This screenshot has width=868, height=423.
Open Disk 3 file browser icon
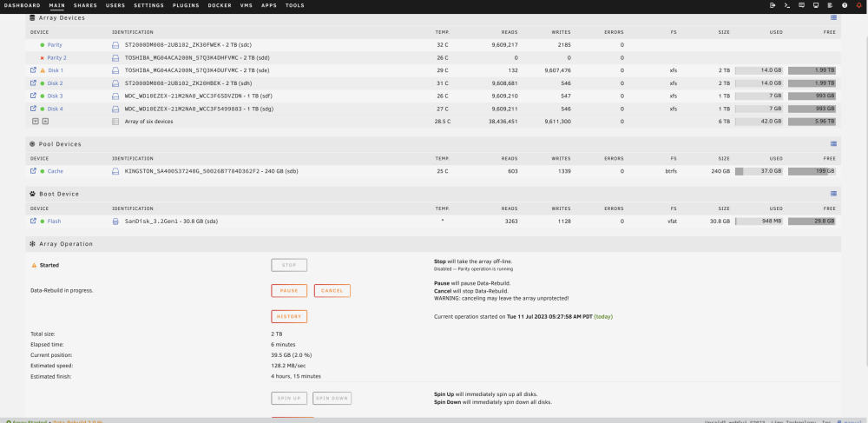pyautogui.click(x=33, y=96)
